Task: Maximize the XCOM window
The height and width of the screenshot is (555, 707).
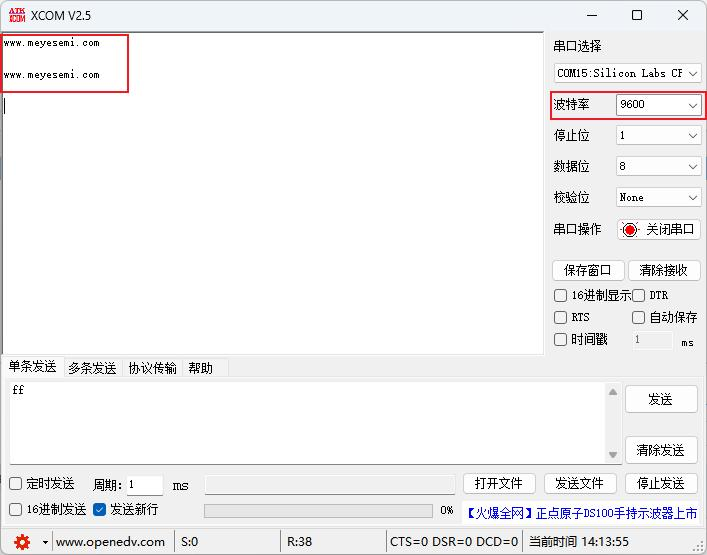Action: click(637, 15)
